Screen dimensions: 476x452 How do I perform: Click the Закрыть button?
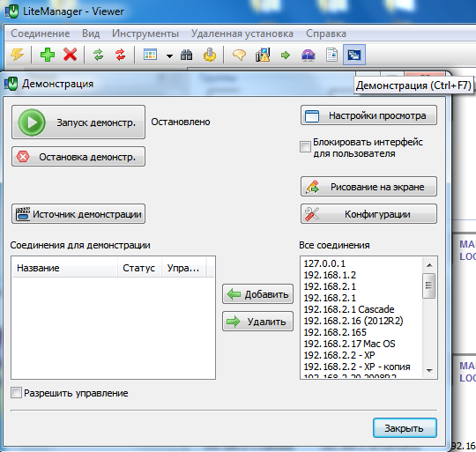coord(405,428)
